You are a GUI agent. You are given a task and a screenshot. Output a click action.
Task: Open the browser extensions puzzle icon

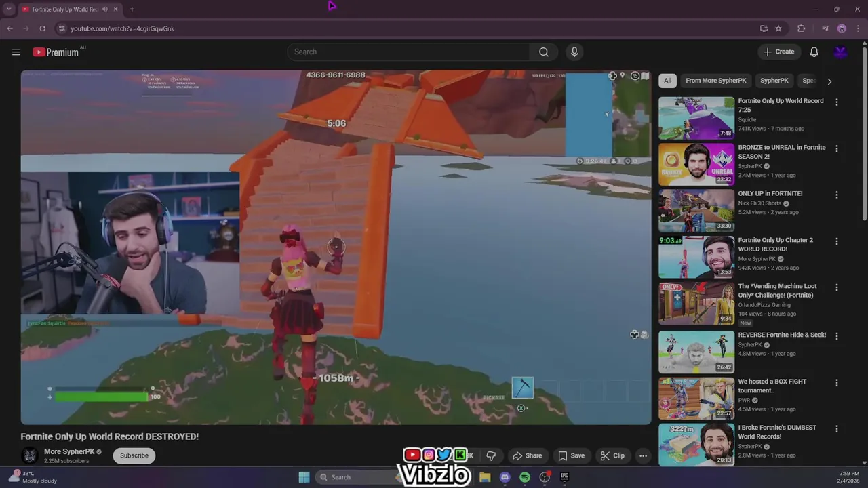(x=802, y=28)
